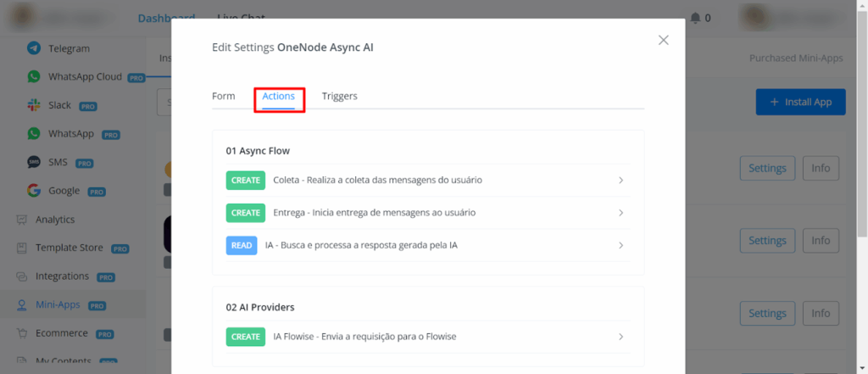Click the Ecommerce cart icon
The image size is (868, 374).
pyautogui.click(x=22, y=332)
